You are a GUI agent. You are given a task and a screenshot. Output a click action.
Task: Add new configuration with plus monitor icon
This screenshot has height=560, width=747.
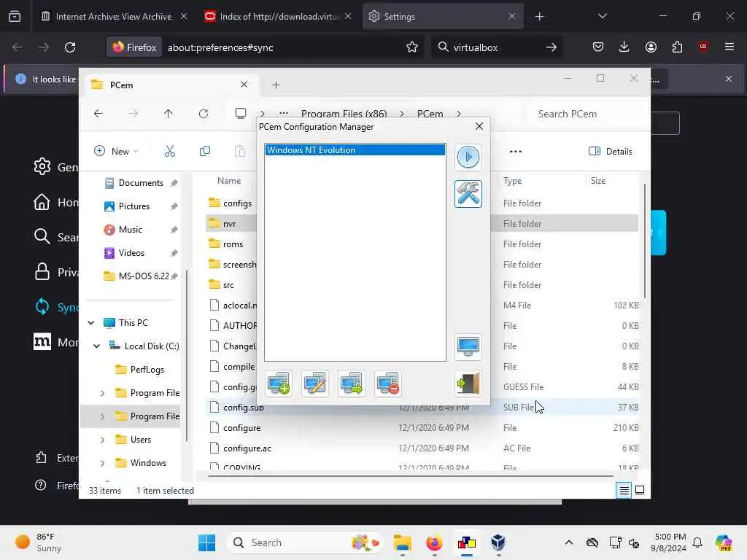279,384
